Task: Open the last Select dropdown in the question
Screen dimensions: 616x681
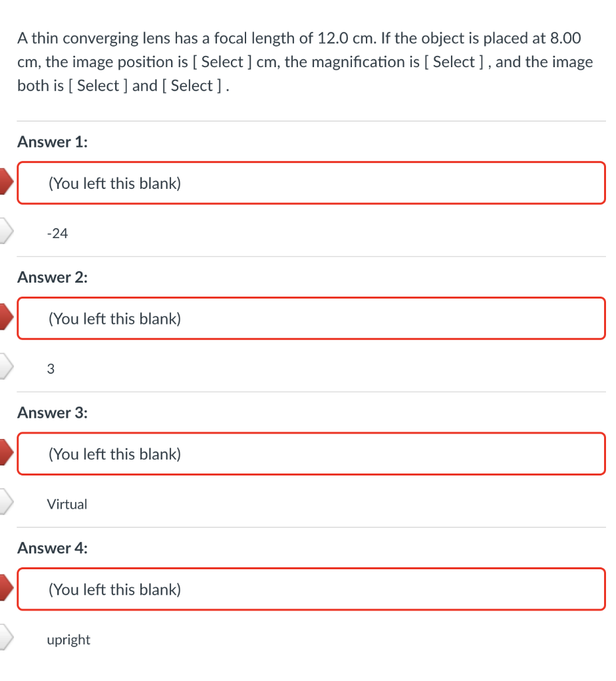Action: tap(192, 86)
